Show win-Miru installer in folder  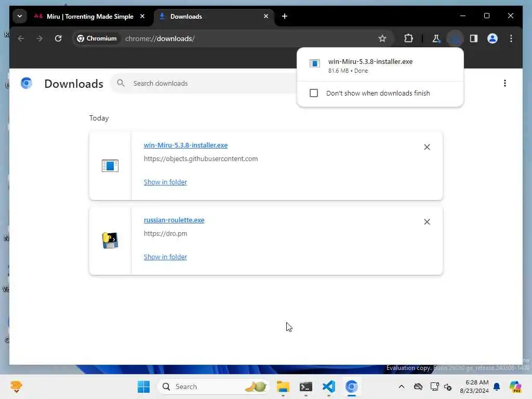[165, 182]
